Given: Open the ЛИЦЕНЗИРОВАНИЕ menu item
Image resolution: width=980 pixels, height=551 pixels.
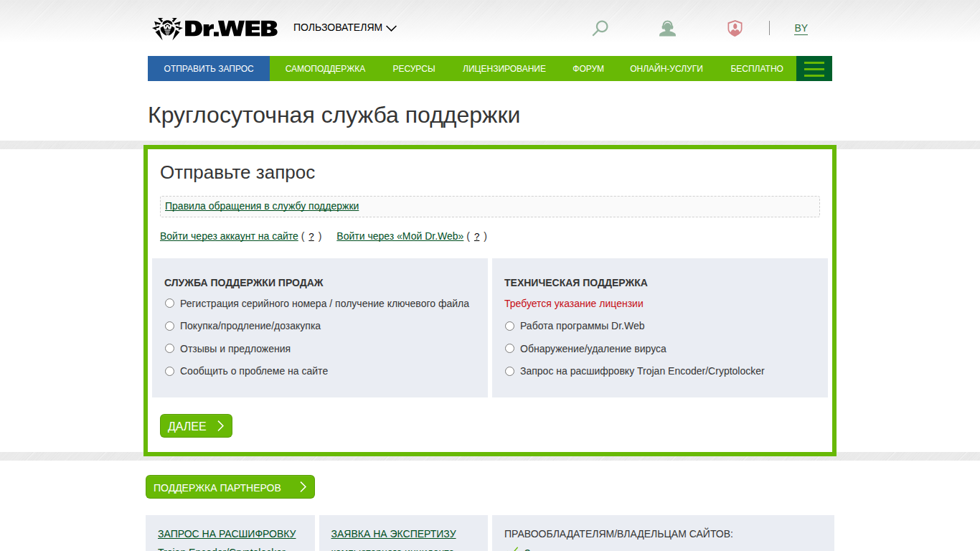Looking at the screenshot, I should coord(504,69).
